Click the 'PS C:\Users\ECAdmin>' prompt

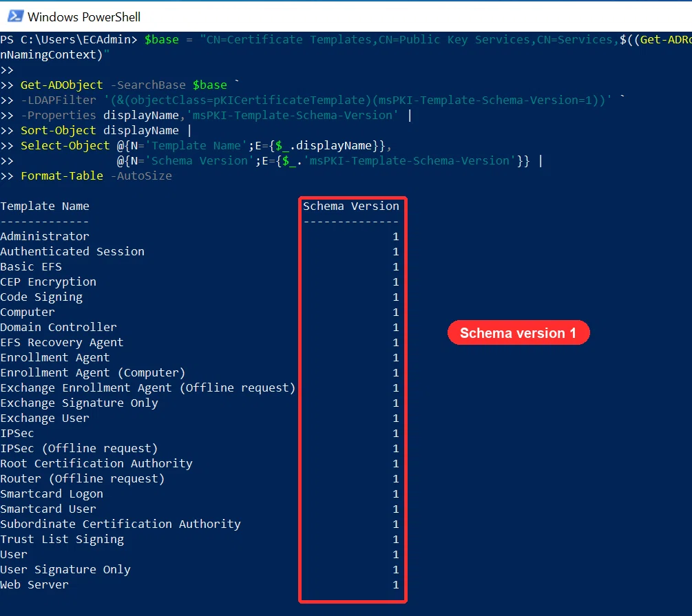69,40
